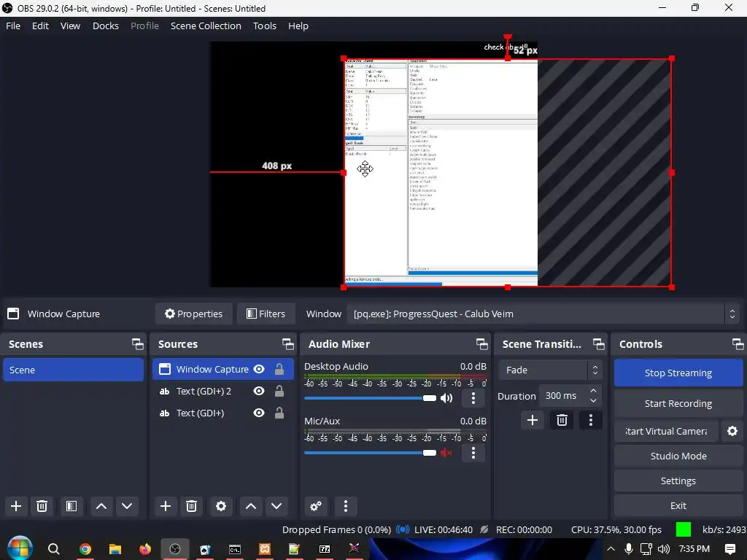The image size is (747, 560).
Task: Mute Desktop Audio speaker icon
Action: (x=446, y=398)
